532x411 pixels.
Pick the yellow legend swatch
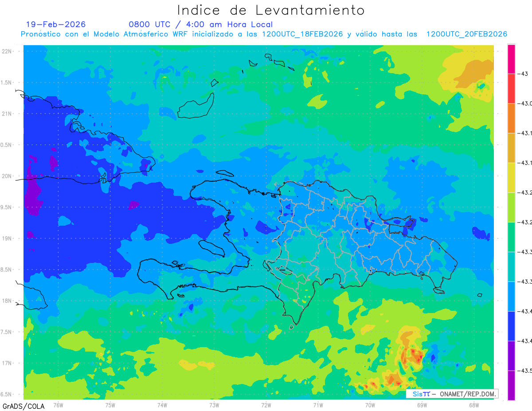pyautogui.click(x=511, y=178)
